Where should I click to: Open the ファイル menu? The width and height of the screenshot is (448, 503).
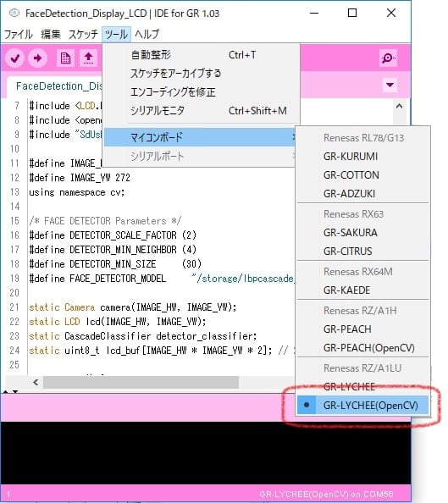pyautogui.click(x=19, y=34)
